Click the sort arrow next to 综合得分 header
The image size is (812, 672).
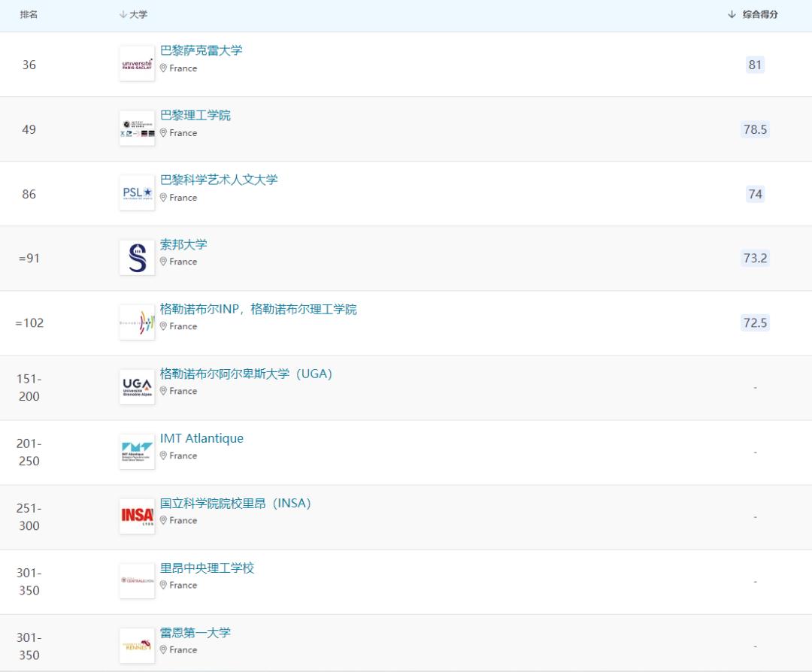[x=729, y=14]
